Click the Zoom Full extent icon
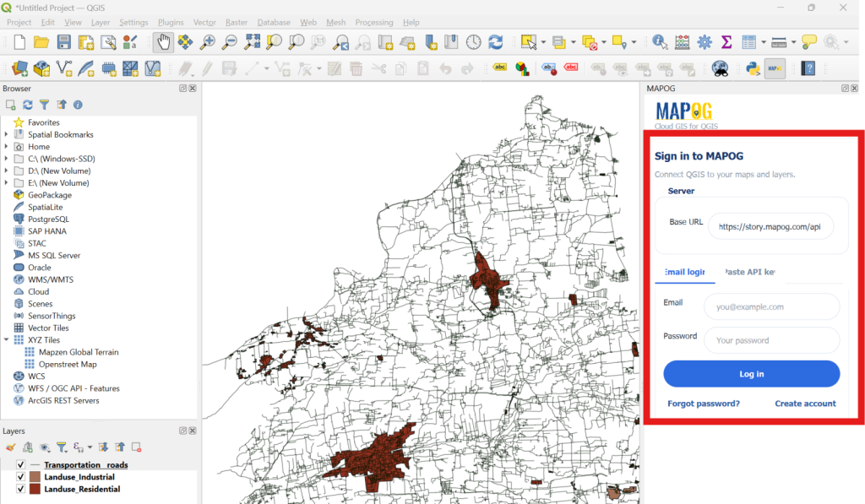Screen dimensions: 865x504 point(252,42)
